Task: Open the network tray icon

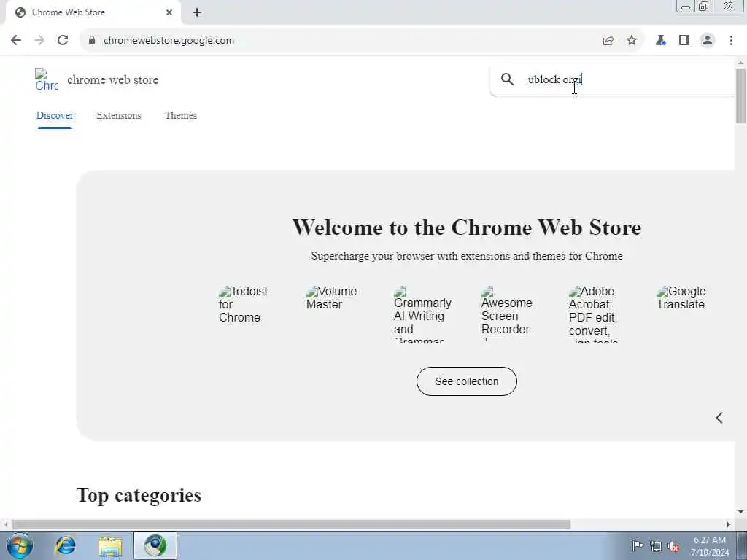Action: 656,546
